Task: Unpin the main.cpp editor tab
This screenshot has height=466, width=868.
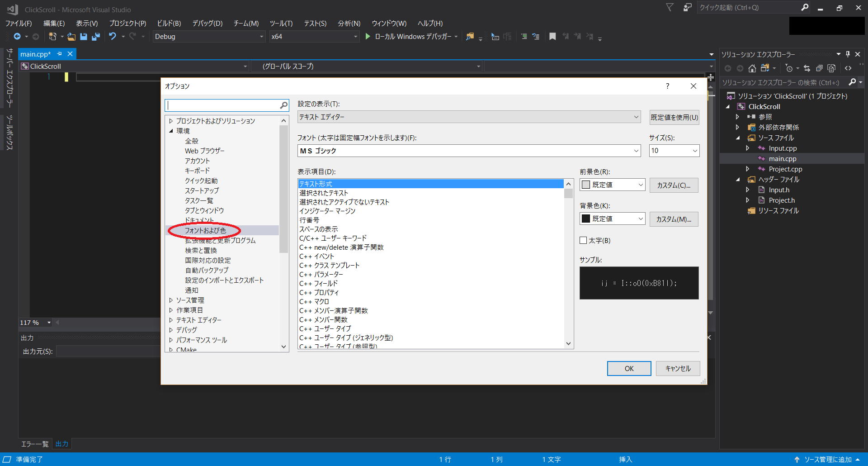Action: click(x=60, y=53)
